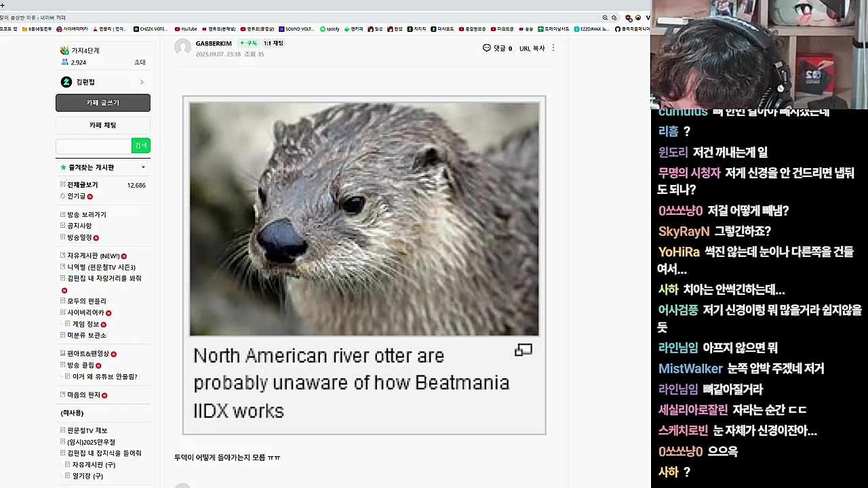Enlarge the otter image via expand icon
Screen dimensions: 868x488
coord(523,350)
